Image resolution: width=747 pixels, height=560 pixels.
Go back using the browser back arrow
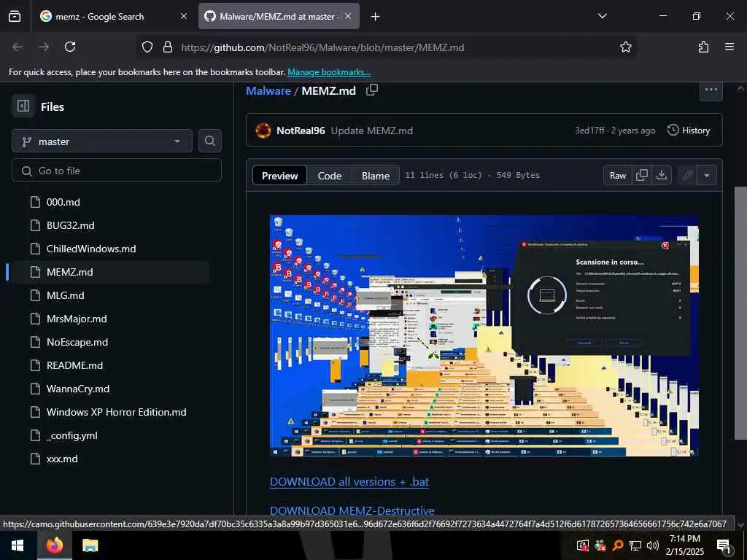(18, 47)
